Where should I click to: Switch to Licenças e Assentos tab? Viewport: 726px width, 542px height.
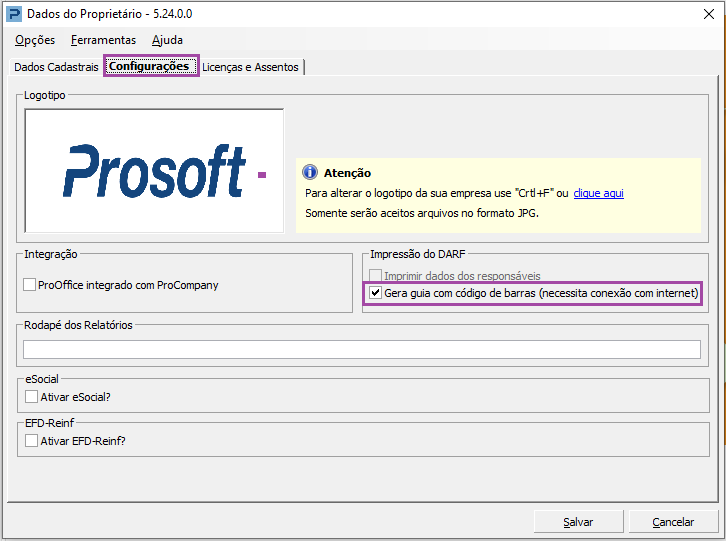[250, 67]
